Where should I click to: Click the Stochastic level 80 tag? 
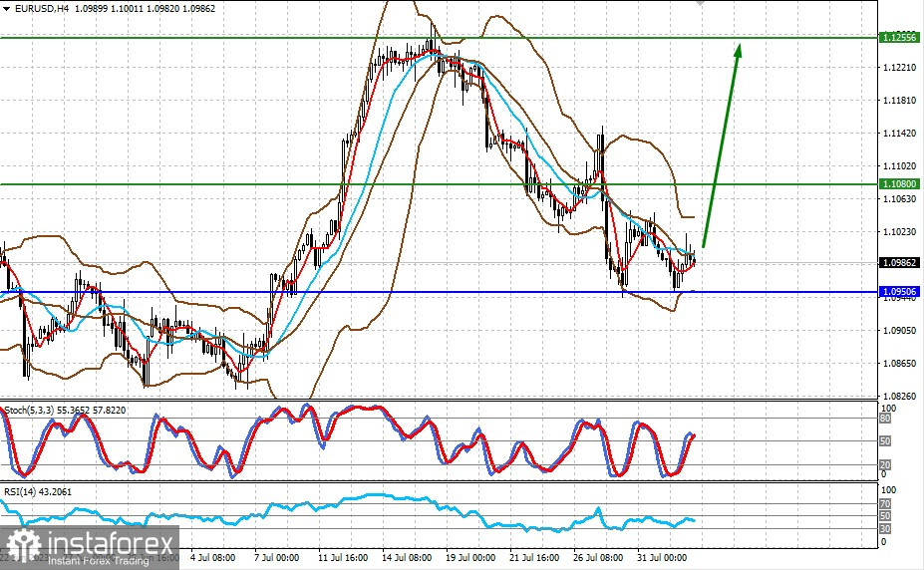[x=885, y=419]
